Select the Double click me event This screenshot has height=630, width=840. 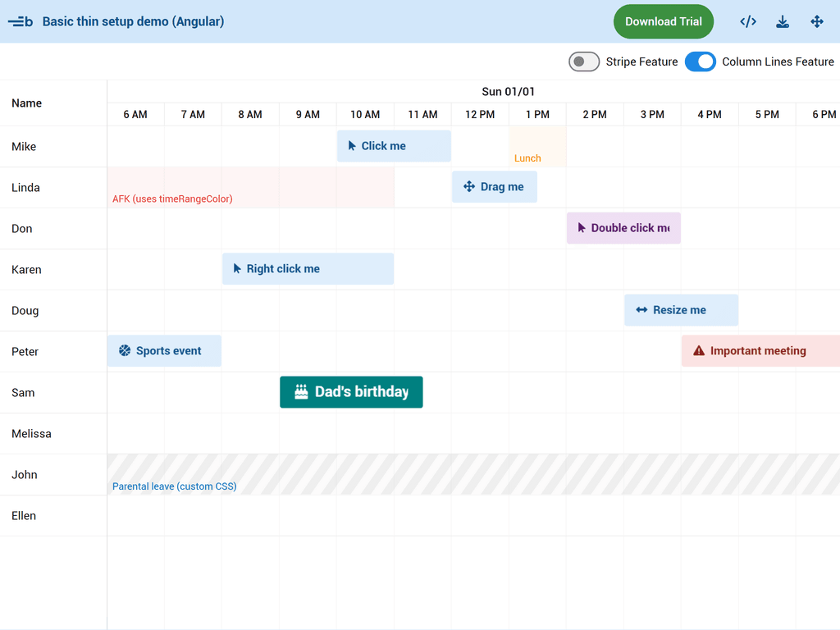[x=623, y=228]
